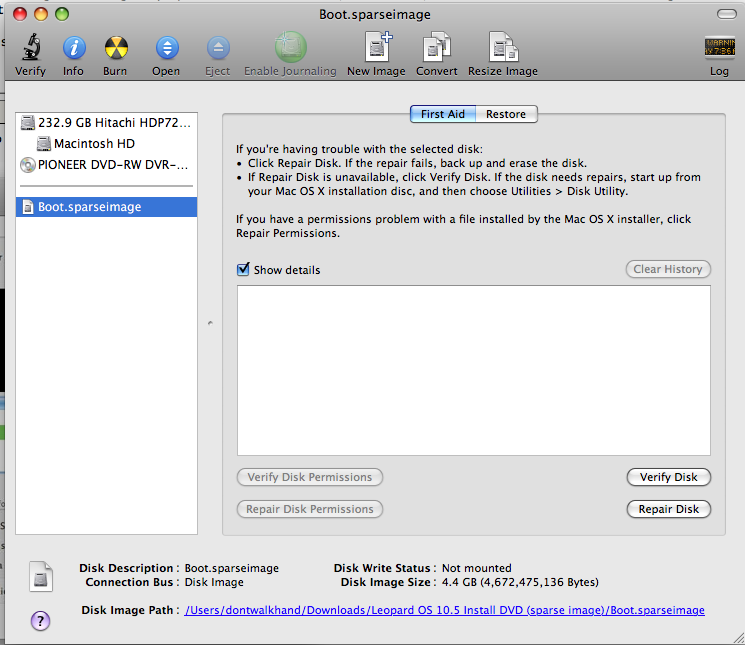Click the Repair Disk Permissions button

[310, 509]
